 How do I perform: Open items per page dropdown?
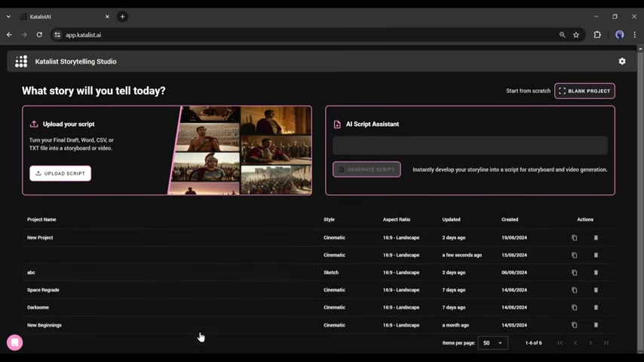493,342
